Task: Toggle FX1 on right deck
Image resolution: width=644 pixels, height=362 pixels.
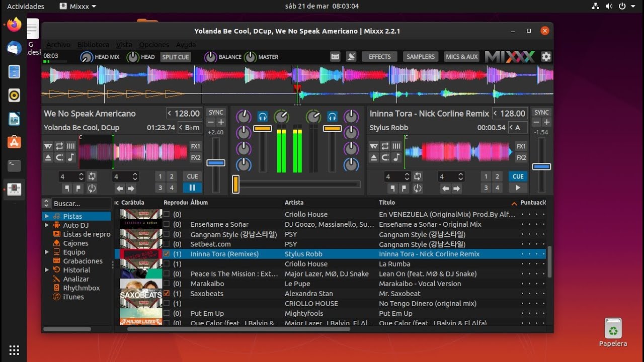Action: tap(521, 146)
